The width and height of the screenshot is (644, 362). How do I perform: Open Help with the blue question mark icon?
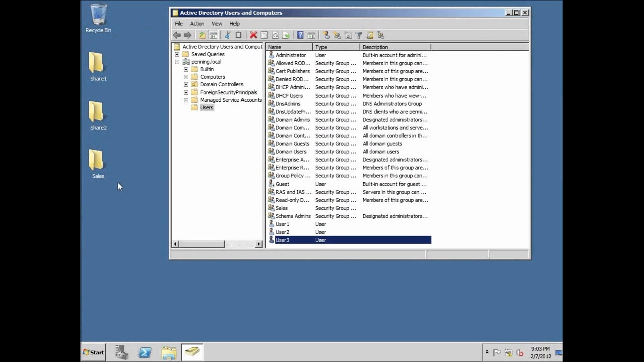click(300, 35)
